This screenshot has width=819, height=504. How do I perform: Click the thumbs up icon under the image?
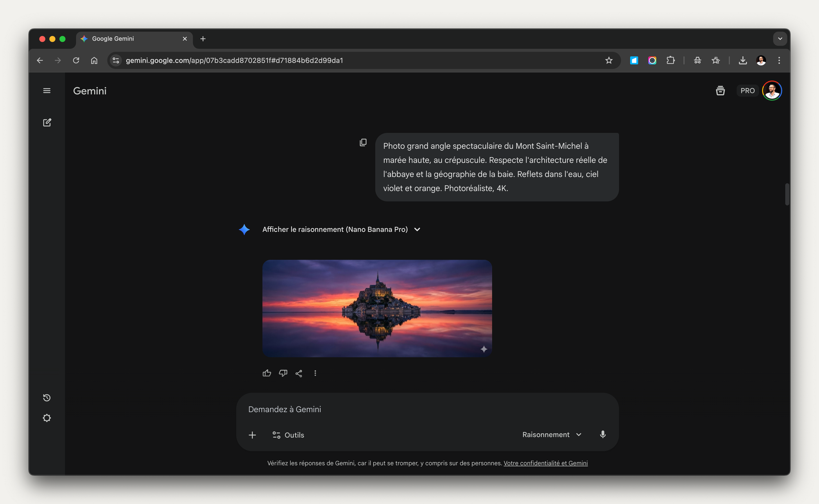pyautogui.click(x=267, y=373)
